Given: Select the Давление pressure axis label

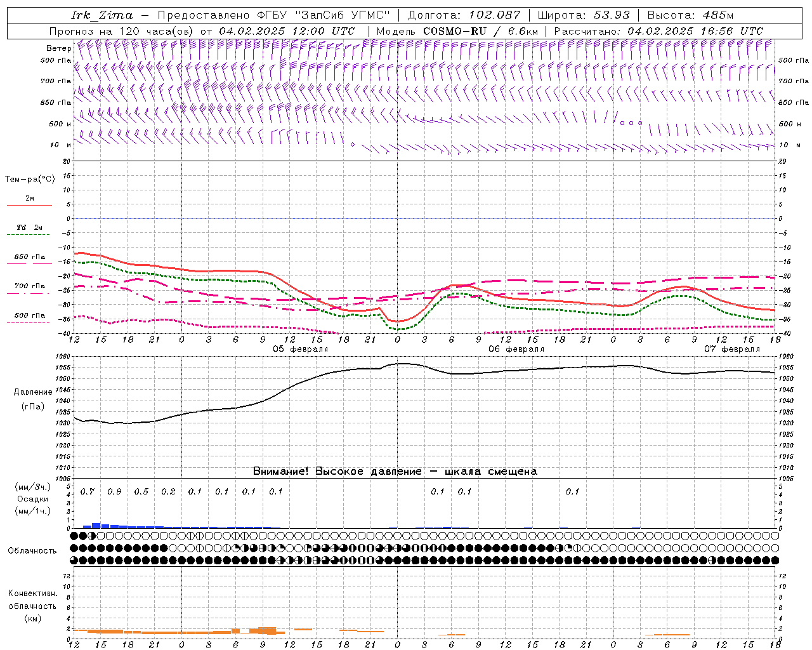Looking at the screenshot, I should click(x=33, y=392).
